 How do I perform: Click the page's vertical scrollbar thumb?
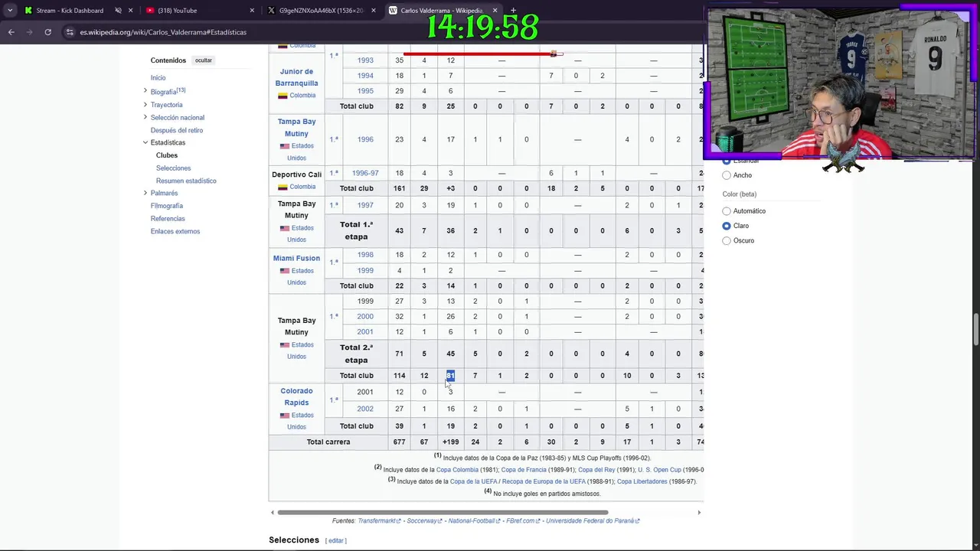pos(975,330)
